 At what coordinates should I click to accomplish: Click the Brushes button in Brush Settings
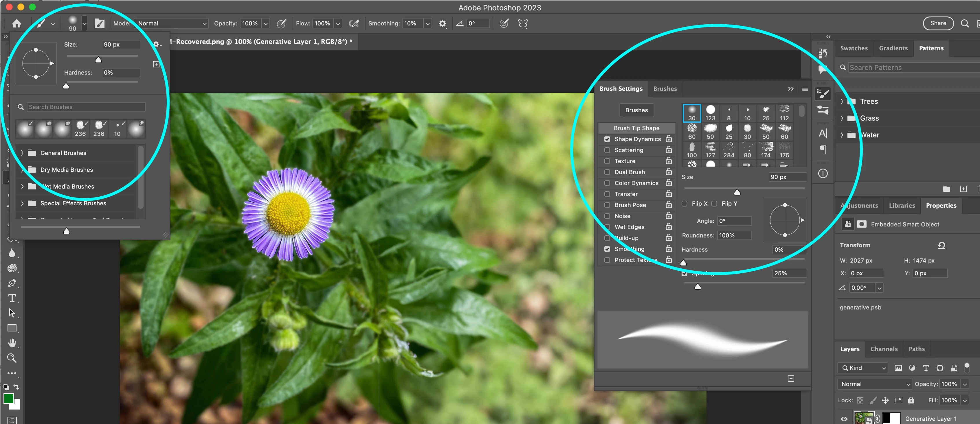pos(636,110)
